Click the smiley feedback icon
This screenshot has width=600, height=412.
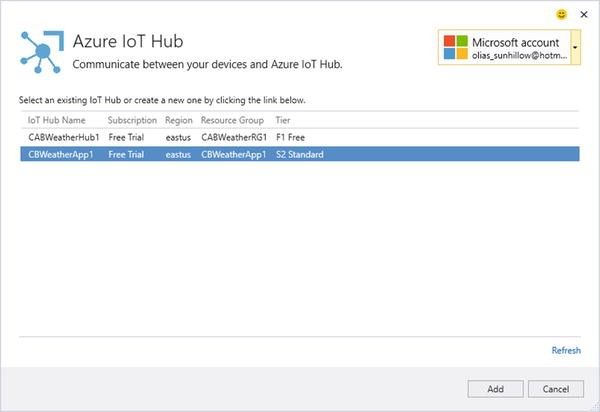coord(561,15)
